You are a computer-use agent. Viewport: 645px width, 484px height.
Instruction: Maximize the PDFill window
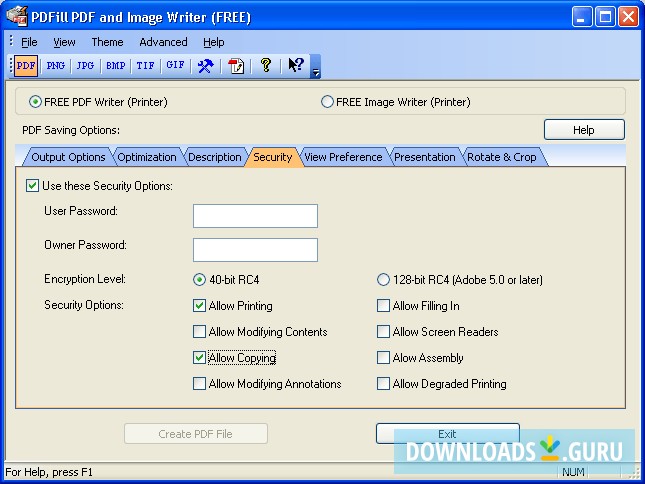[605, 16]
